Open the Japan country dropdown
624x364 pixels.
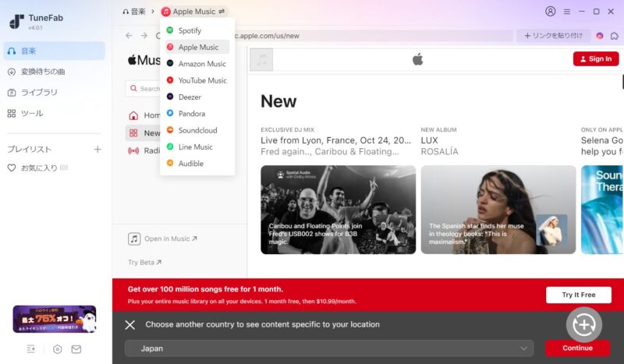(328, 348)
